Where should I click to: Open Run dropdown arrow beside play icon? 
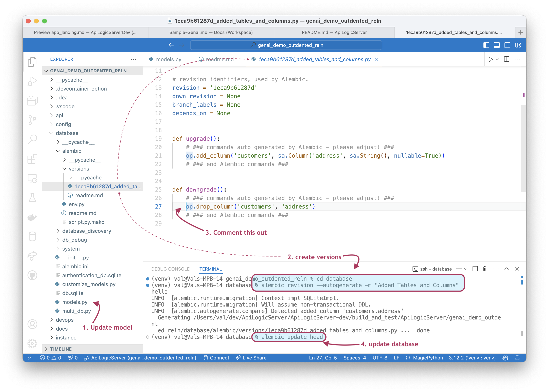(497, 59)
